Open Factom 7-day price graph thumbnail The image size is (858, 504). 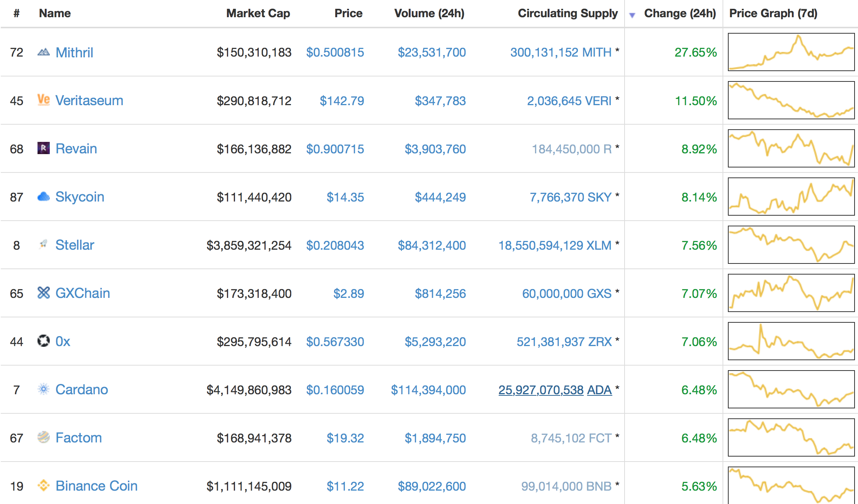coord(791,437)
